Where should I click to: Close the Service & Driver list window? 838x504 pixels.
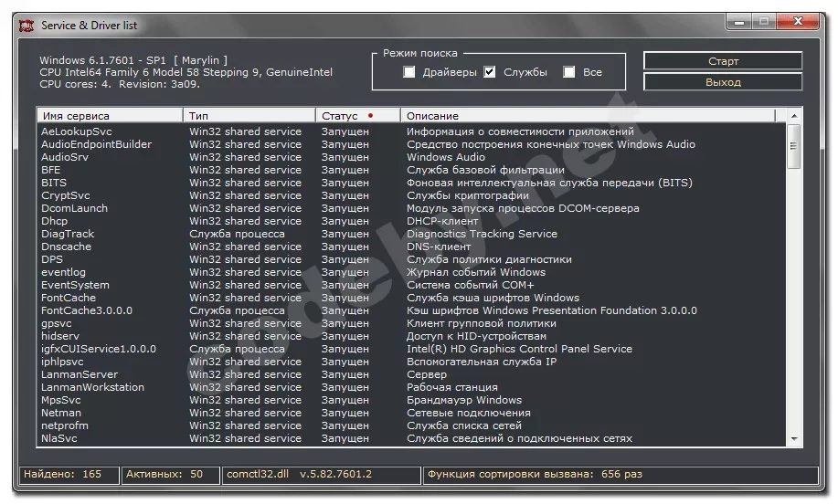click(x=798, y=21)
